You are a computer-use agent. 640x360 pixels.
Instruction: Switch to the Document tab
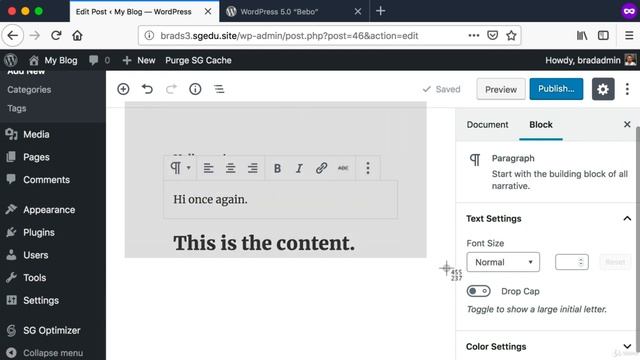pos(487,124)
